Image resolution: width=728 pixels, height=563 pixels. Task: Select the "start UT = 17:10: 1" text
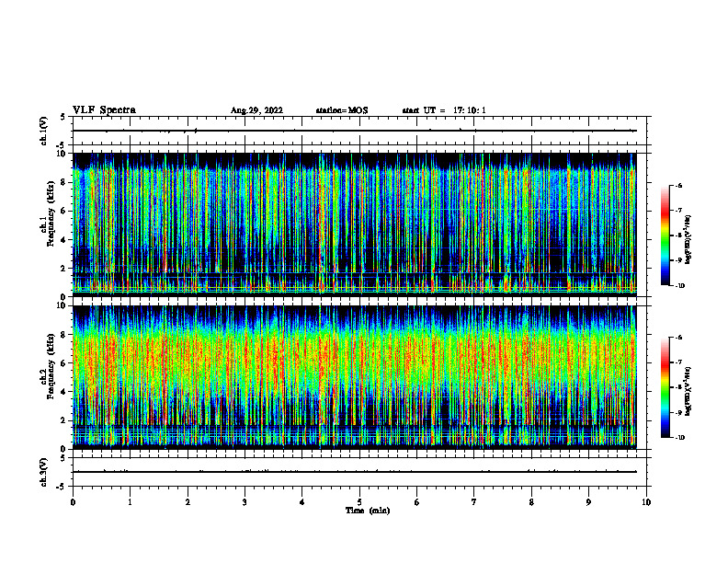coord(444,110)
